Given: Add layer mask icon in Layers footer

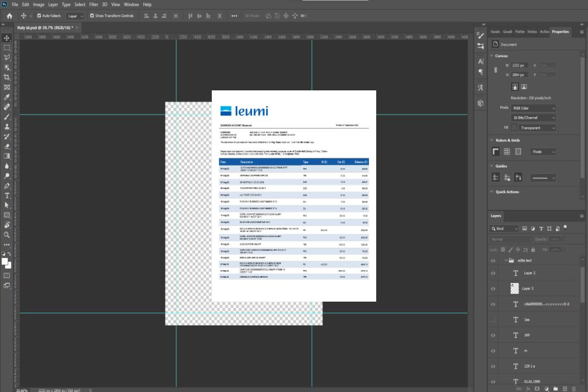Looking at the screenshot, I should (x=537, y=389).
